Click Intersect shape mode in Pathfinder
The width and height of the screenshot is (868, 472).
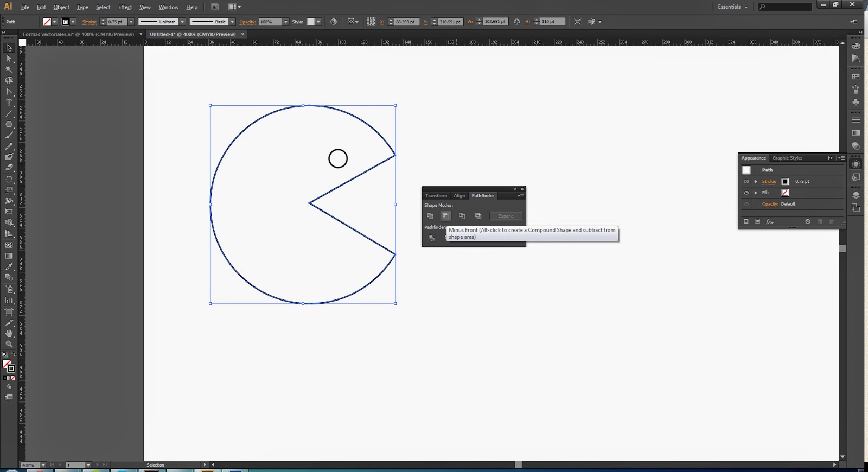tap(462, 216)
